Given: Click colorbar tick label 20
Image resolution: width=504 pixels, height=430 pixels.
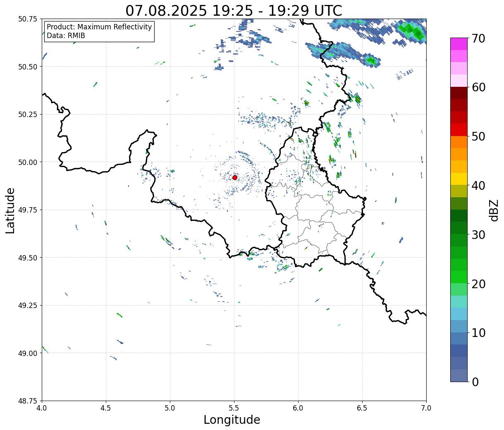Looking at the screenshot, I should click(x=479, y=284).
